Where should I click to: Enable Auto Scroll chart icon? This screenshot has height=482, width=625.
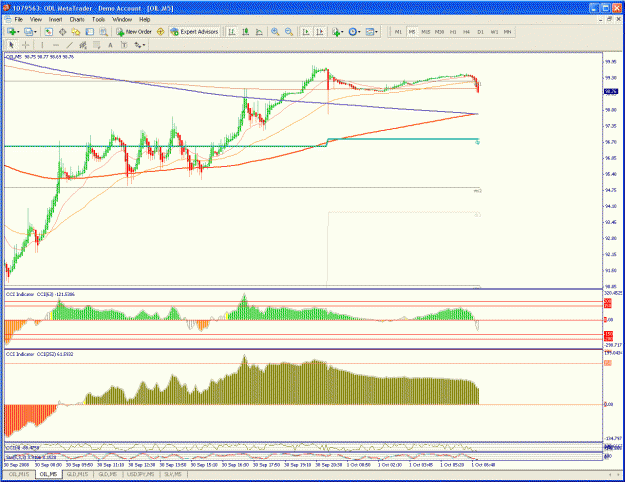pos(306,32)
